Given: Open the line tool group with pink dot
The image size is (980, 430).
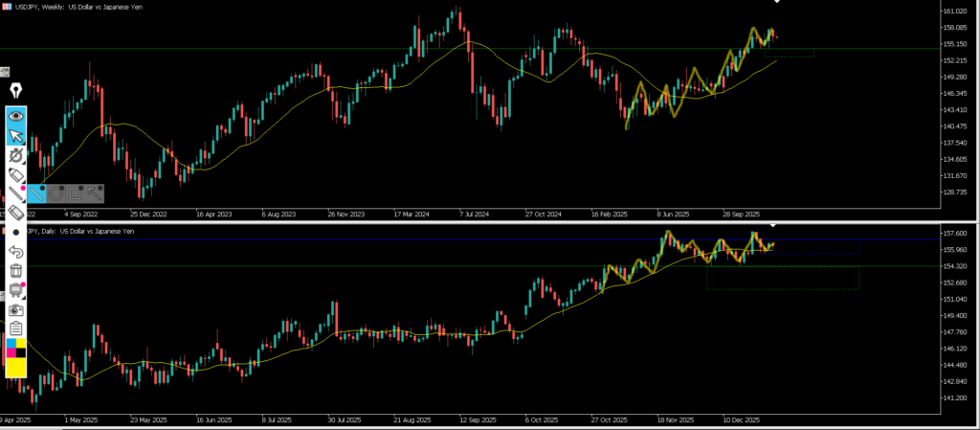Looking at the screenshot, I should coord(16,193).
